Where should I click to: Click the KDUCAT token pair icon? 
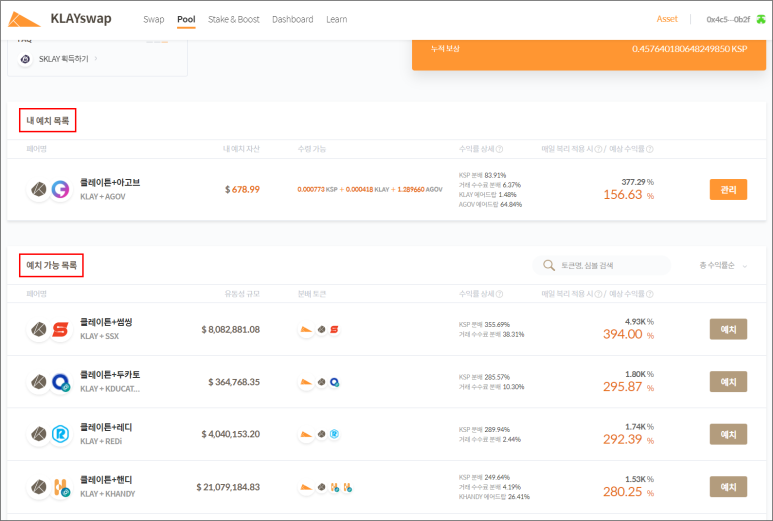tap(61, 382)
